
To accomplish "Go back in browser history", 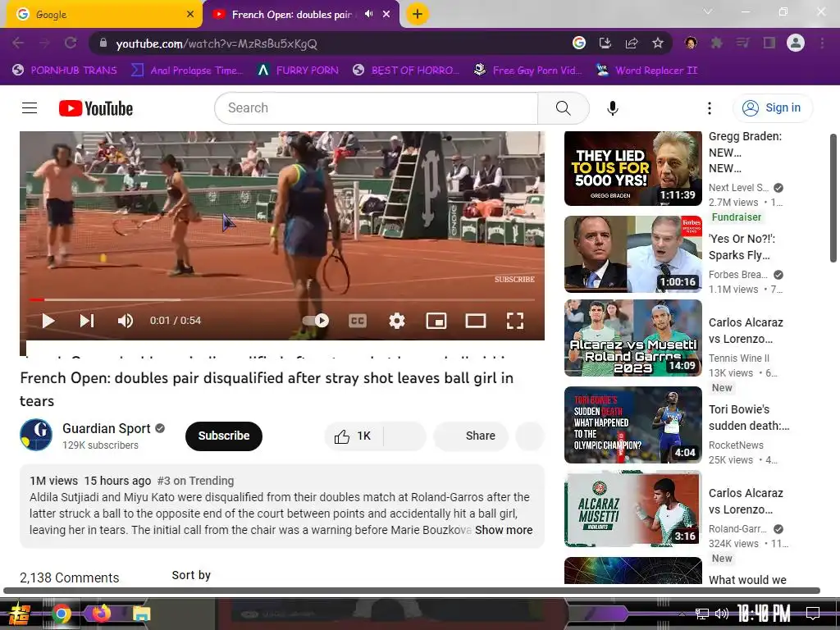I will click(x=18, y=43).
